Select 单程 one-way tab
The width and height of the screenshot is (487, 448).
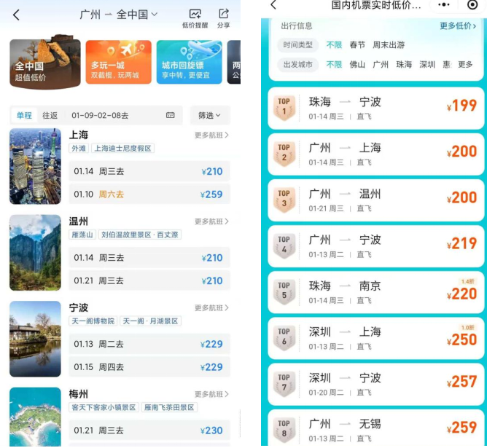(x=24, y=115)
